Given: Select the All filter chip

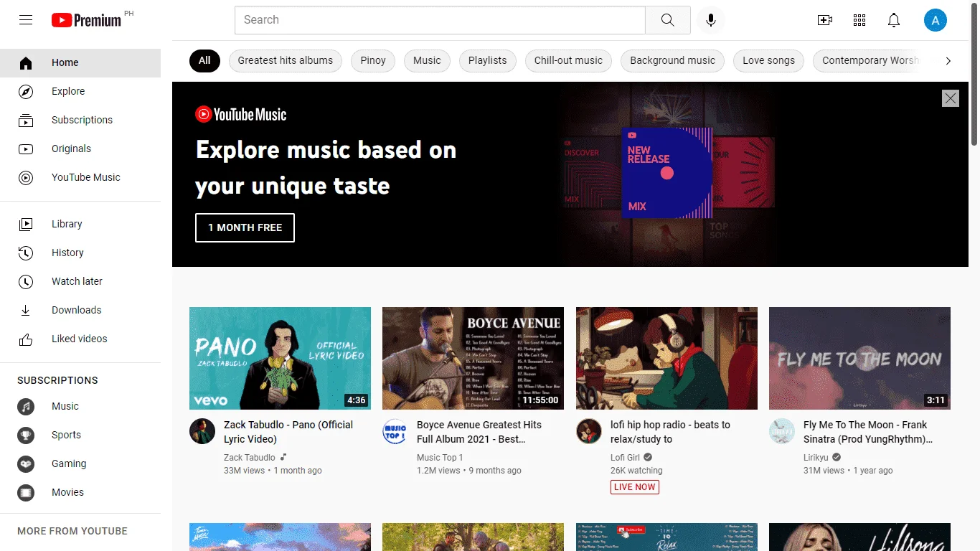Looking at the screenshot, I should (x=204, y=60).
